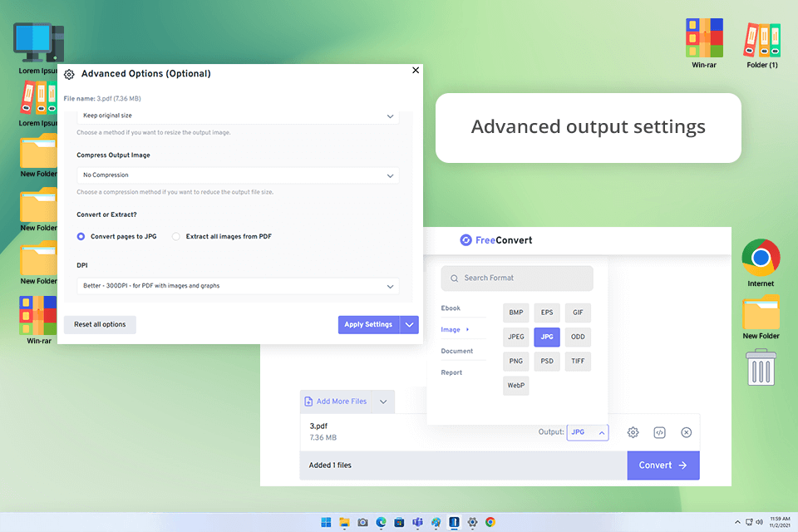The height and width of the screenshot is (532, 798).
Task: Select Convert pages to JPG radio button
Action: (81, 236)
